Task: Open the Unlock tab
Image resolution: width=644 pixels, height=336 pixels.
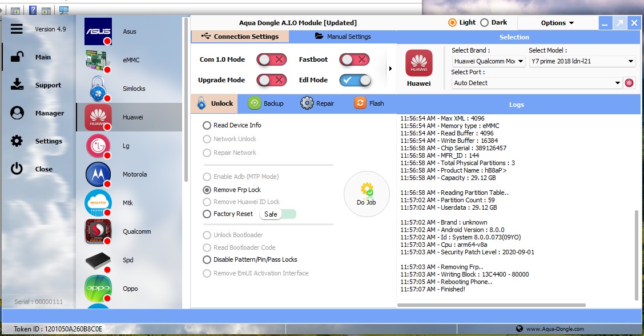Action: pos(215,103)
